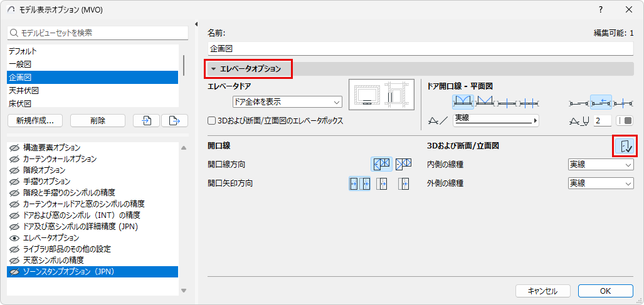The image size is (644, 305).
Task: Set opening line direction to right-pointing icon
Action: pos(404,164)
